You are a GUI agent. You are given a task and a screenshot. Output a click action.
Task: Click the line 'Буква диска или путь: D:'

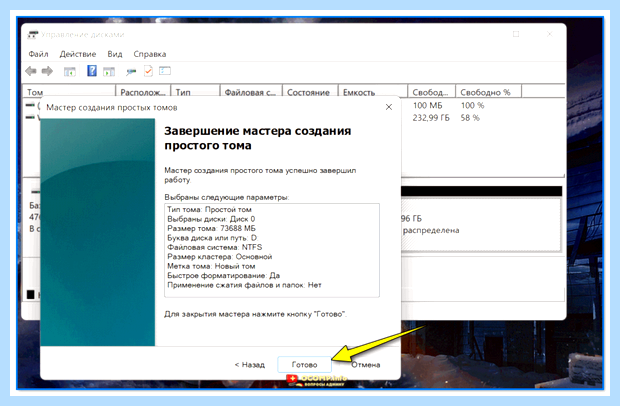(x=212, y=238)
